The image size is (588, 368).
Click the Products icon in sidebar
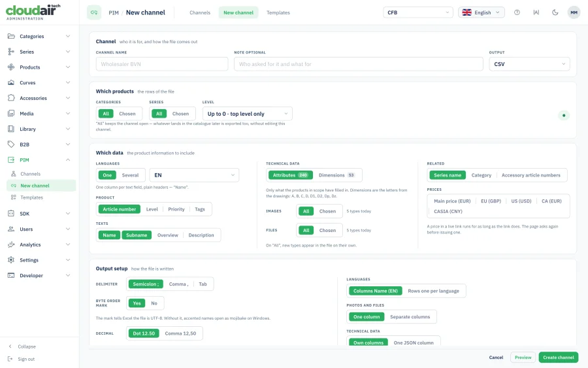pyautogui.click(x=11, y=67)
